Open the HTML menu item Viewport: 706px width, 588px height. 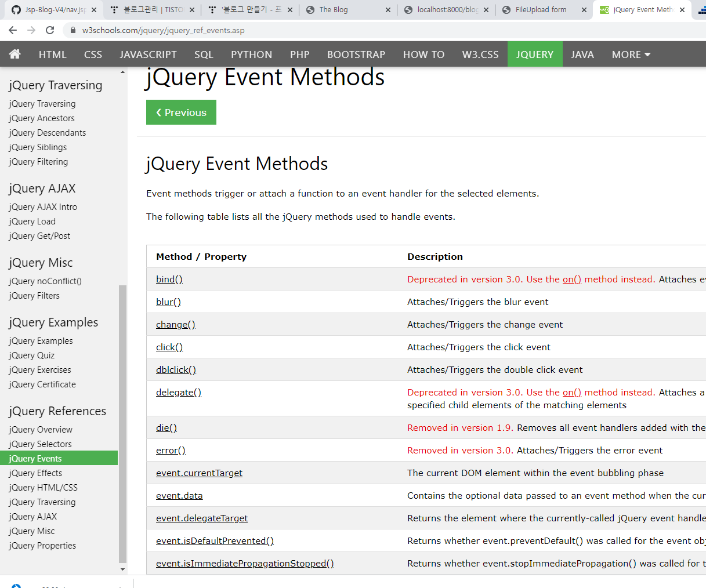(53, 54)
